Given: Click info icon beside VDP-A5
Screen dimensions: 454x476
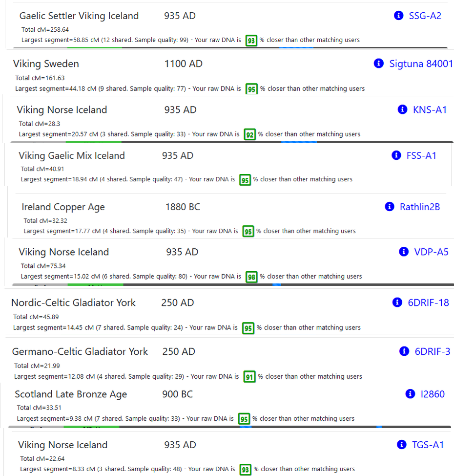Looking at the screenshot, I should tap(404, 251).
